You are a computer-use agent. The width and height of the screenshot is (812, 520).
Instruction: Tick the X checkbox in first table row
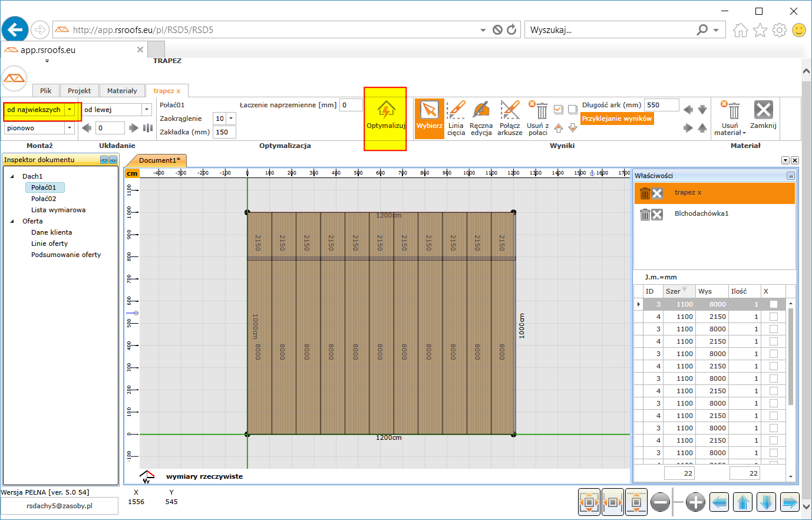pyautogui.click(x=773, y=304)
